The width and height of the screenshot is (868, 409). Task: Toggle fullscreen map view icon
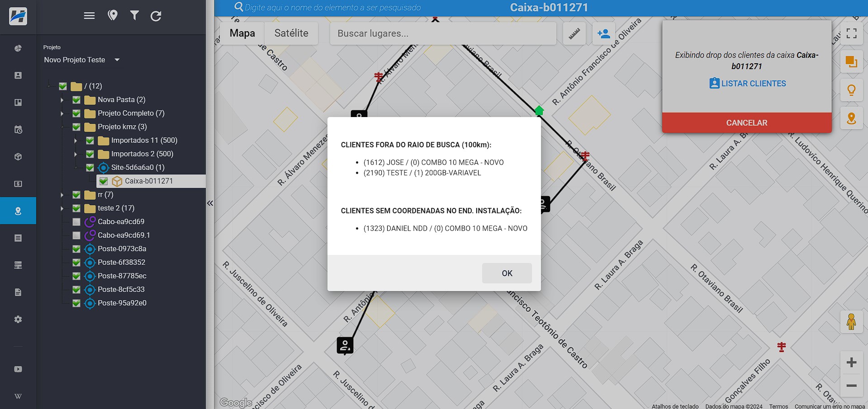tap(852, 33)
